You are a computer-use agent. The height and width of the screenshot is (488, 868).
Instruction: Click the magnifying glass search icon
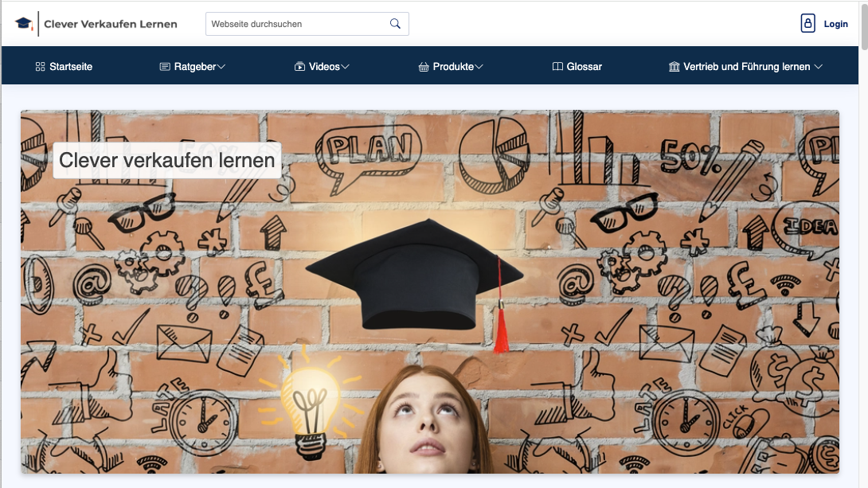(395, 24)
